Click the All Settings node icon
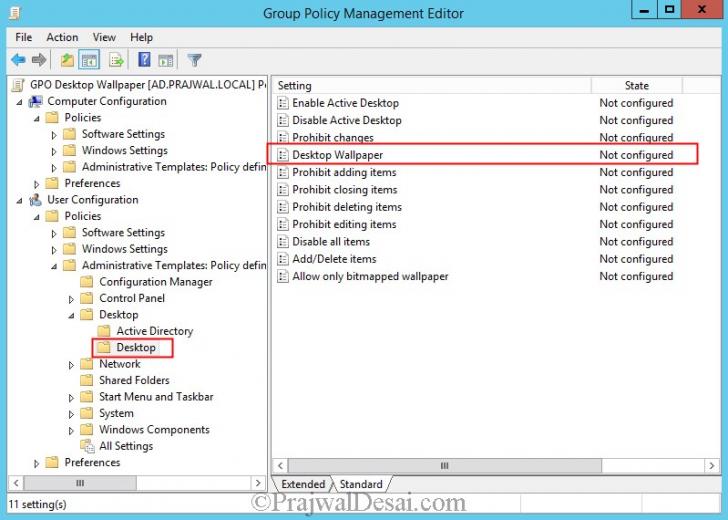This screenshot has height=520, width=728. point(87,446)
